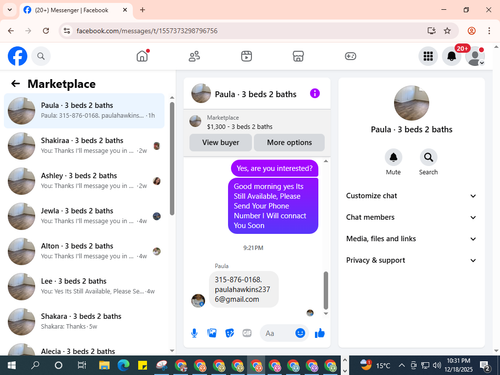The height and width of the screenshot is (375, 500).
Task: Open chat Shakara - 3 beds 2 baths
Action: pos(84,322)
